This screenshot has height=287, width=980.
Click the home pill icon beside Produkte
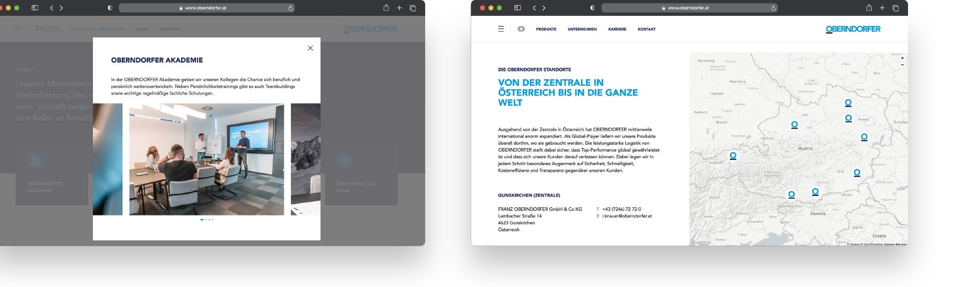click(521, 29)
